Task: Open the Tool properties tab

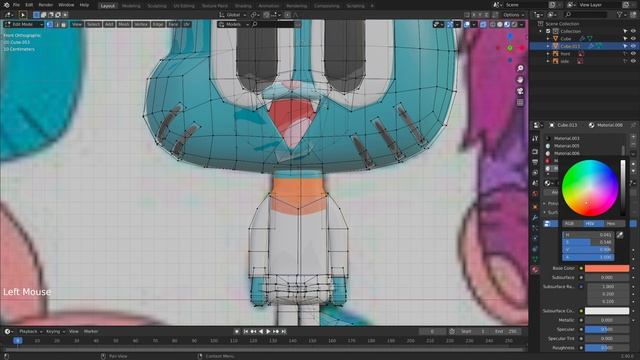Action: 535,139
